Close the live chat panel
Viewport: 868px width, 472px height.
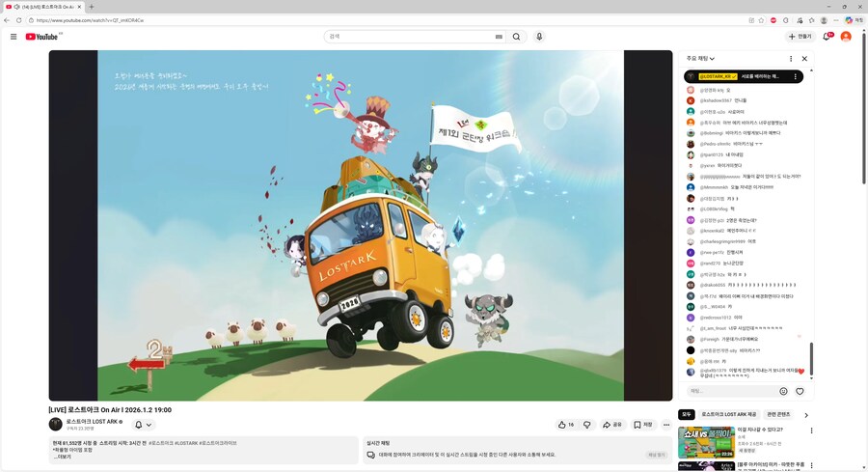804,59
